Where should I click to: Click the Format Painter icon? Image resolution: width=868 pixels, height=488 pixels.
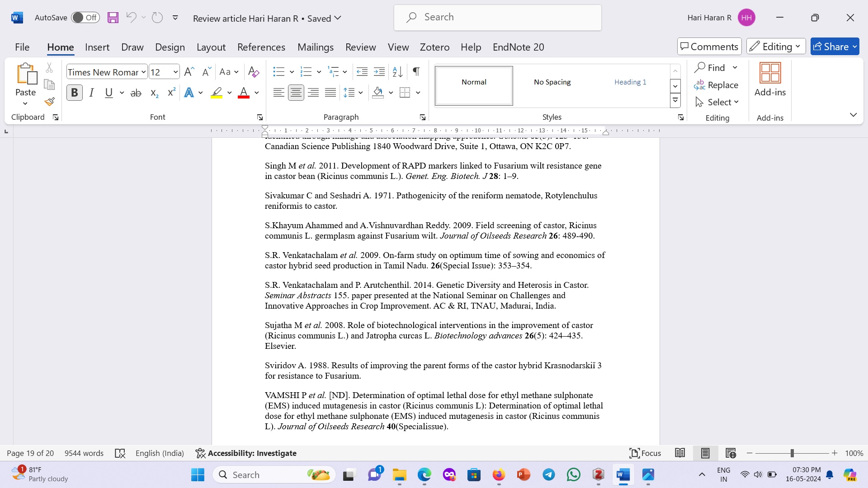pyautogui.click(x=50, y=102)
